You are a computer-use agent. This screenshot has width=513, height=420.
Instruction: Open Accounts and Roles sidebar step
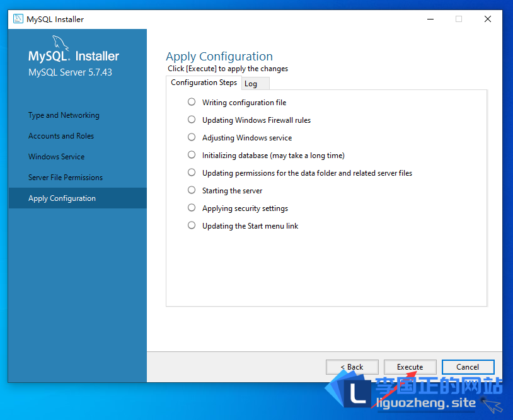pyautogui.click(x=61, y=136)
